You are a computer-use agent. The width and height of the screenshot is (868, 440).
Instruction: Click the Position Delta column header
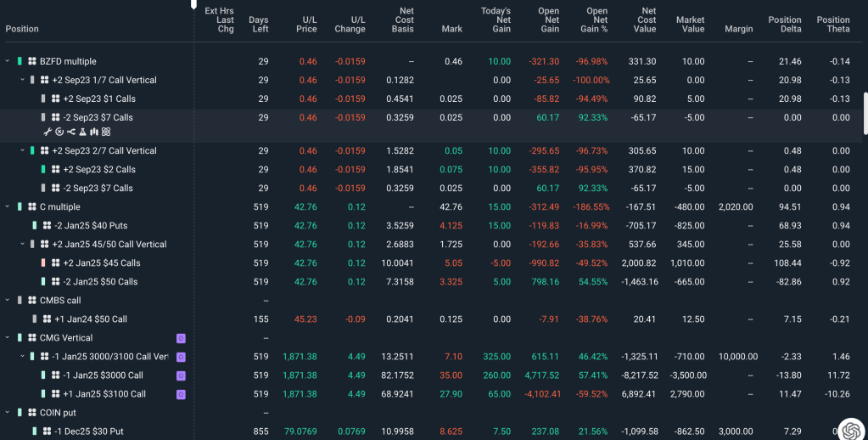coord(784,24)
